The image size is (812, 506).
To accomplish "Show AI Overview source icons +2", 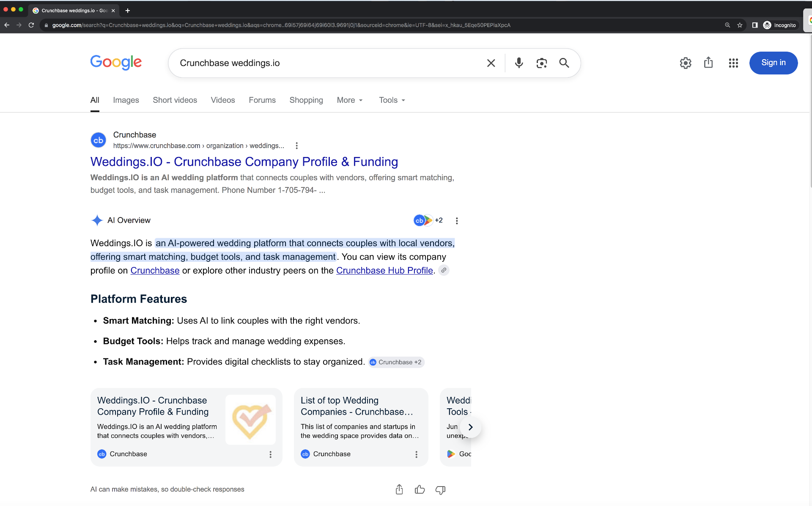I will [x=428, y=220].
